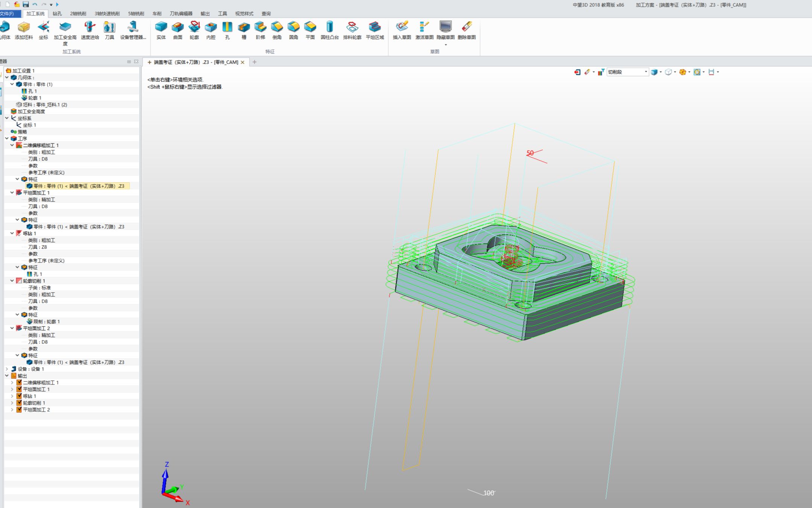Collapse the 二维偏移粗加工 1 operation node

12,145
